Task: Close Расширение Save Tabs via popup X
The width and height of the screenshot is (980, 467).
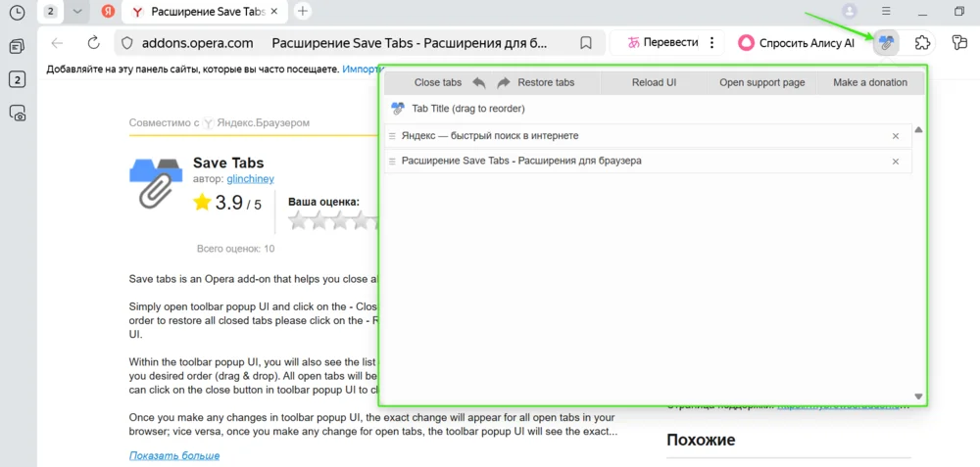Action: tap(896, 162)
